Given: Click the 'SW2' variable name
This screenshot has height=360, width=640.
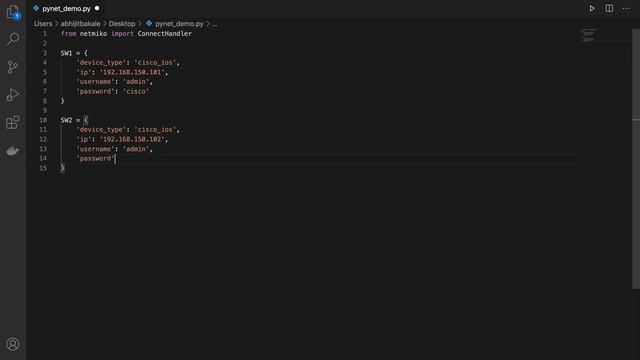Looking at the screenshot, I should click(x=66, y=120).
